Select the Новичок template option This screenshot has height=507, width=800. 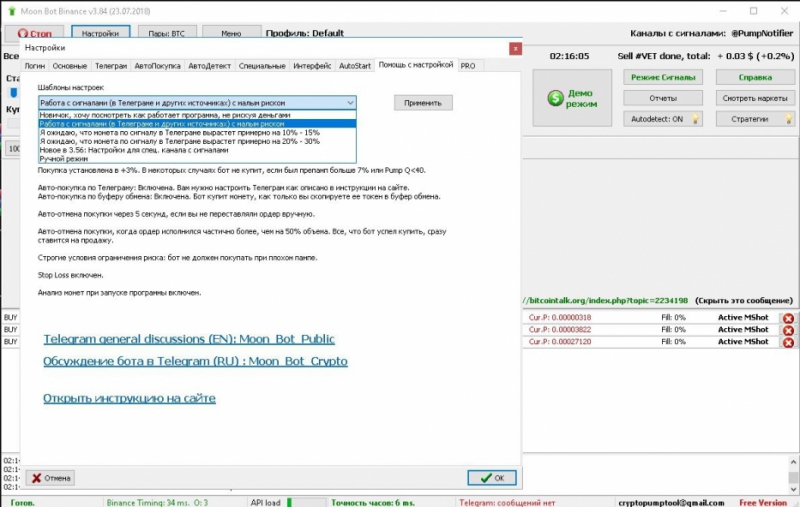coord(197,115)
